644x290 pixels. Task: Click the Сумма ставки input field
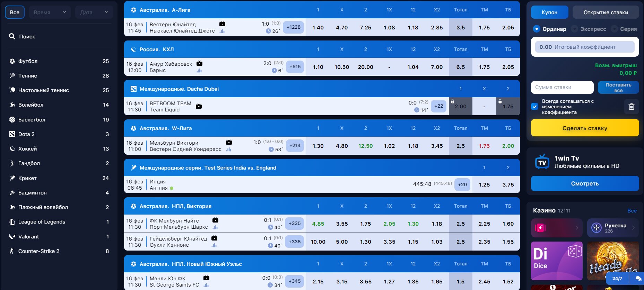pos(562,88)
